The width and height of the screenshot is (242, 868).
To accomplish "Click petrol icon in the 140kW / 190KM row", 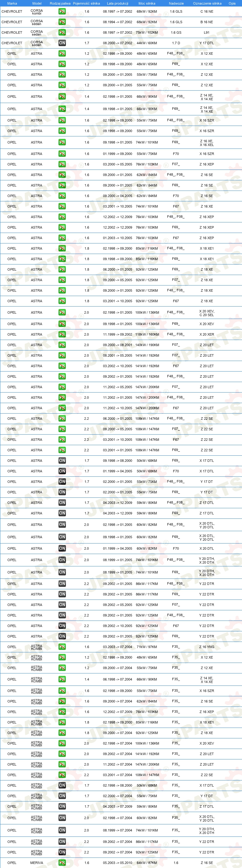I will [62, 345].
